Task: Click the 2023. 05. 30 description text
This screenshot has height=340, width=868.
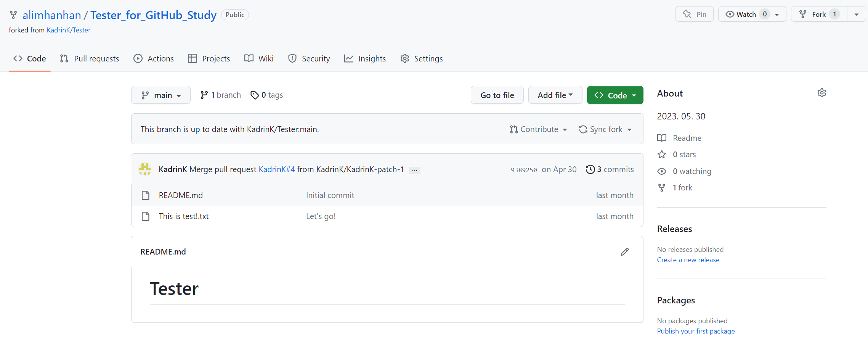Action: coord(681,116)
